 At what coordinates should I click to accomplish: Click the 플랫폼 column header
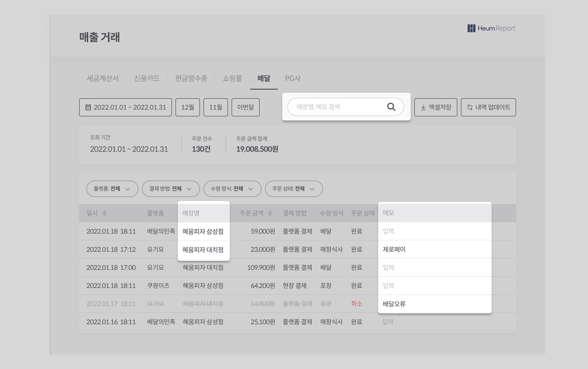(156, 213)
